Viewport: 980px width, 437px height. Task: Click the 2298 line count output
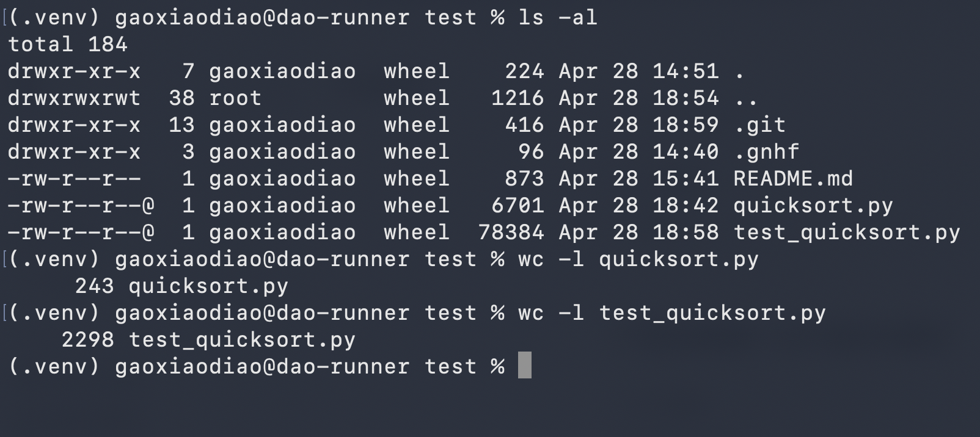[87, 340]
